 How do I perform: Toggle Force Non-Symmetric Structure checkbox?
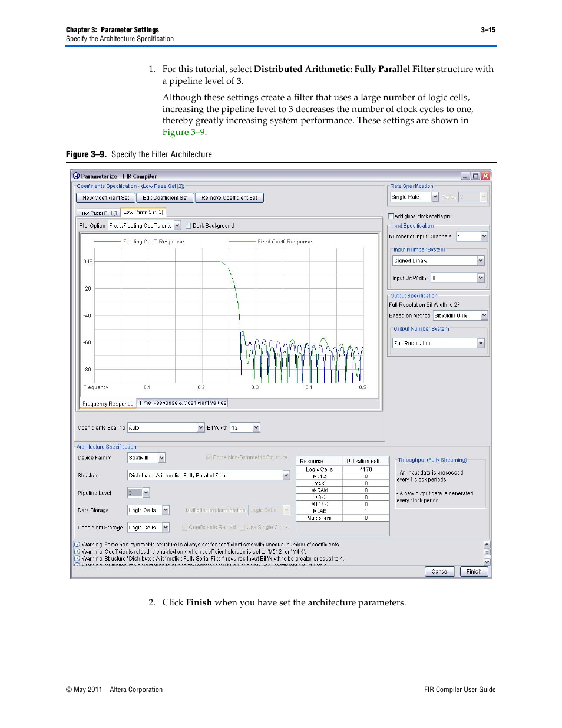pos(209,457)
